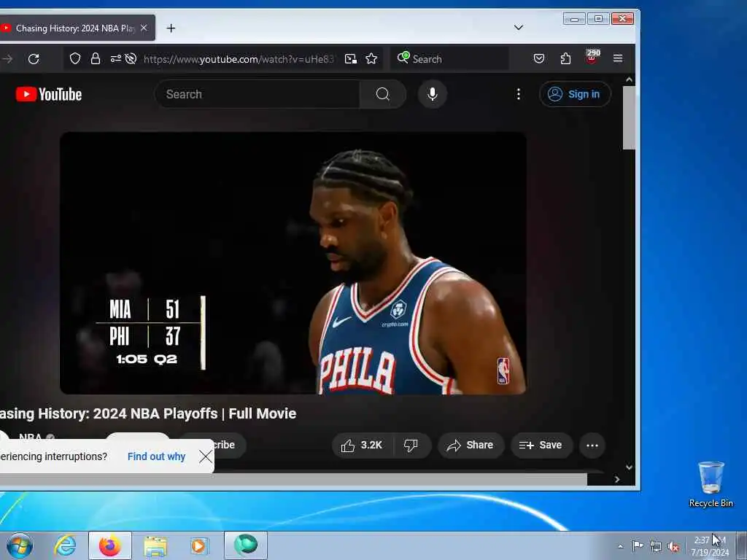Click the NBA channel name
This screenshot has height=560, width=747.
31,437
